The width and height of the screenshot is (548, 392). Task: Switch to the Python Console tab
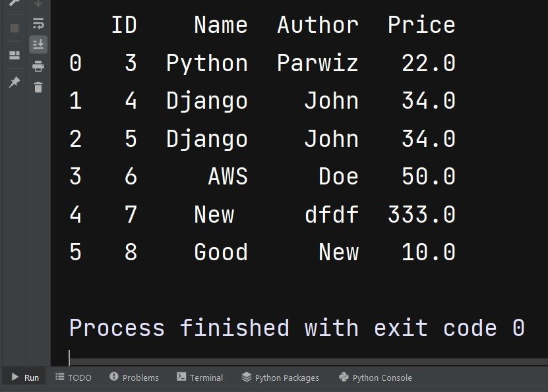(376, 378)
